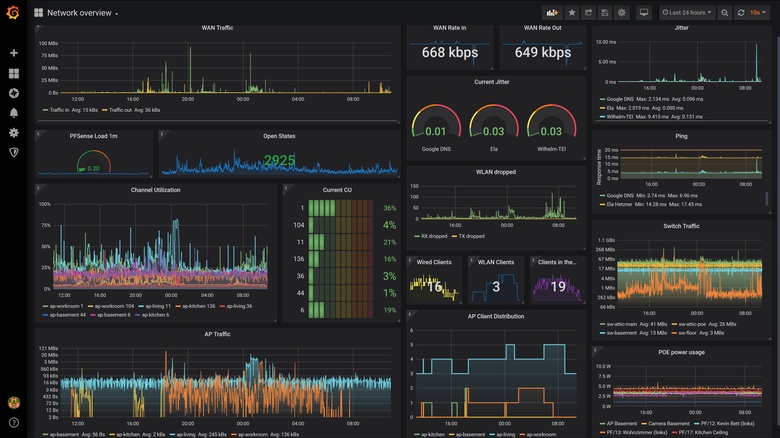Screen dimensions: 780x438
Task: Open the WAN Traffic panel title menu
Action: (217, 28)
